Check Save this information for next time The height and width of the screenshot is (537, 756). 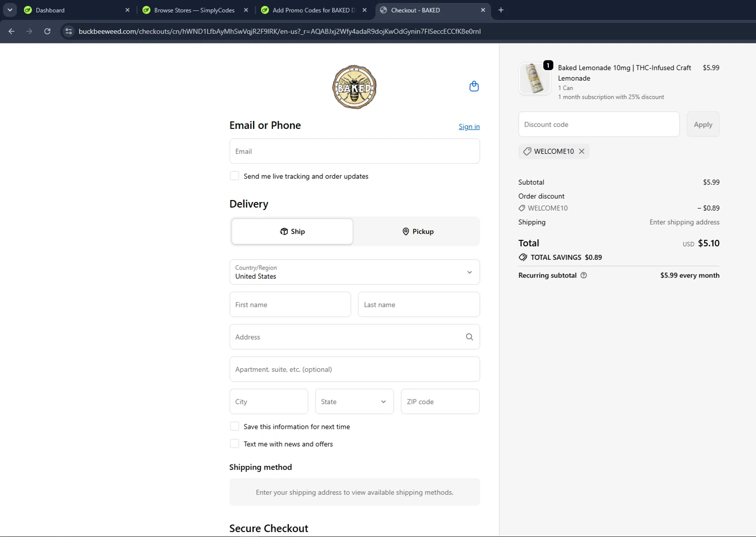point(234,426)
